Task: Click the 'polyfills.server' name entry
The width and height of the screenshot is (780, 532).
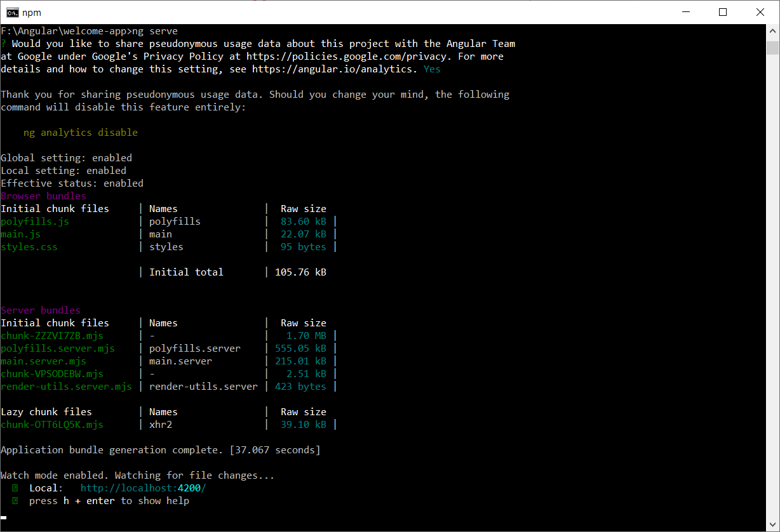Action: point(195,349)
